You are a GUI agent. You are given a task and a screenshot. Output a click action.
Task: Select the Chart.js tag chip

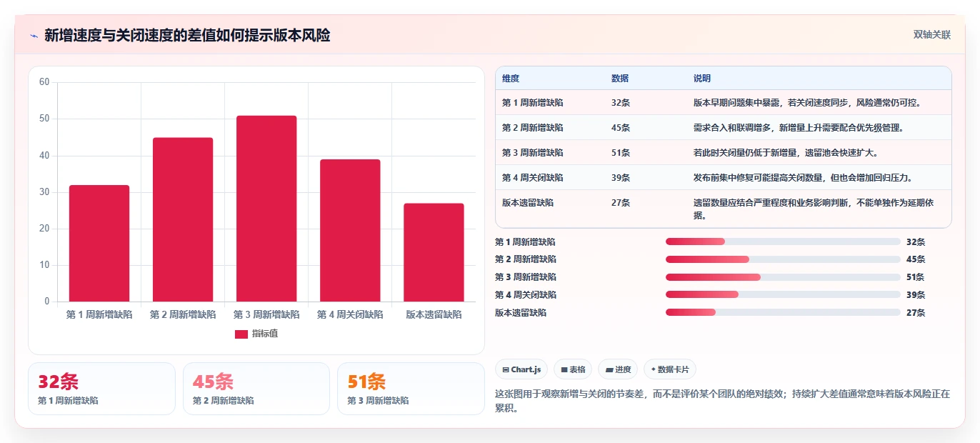(521, 369)
